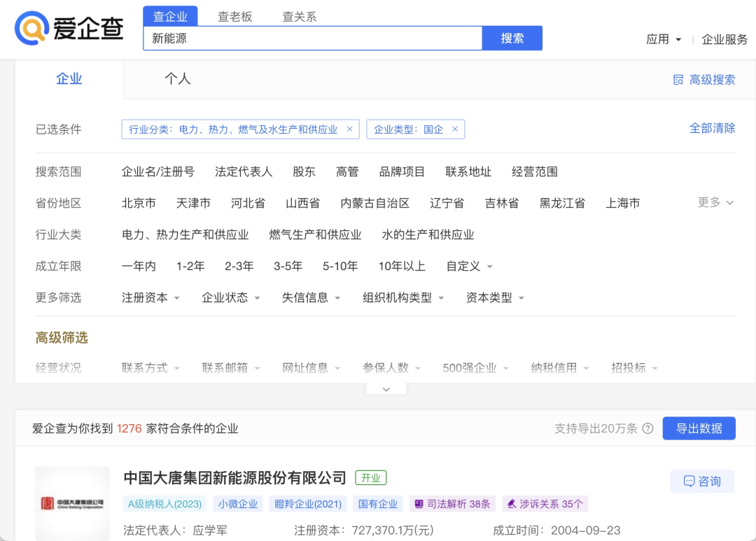
Task: Switch to the 查老板 tab
Action: coord(234,17)
